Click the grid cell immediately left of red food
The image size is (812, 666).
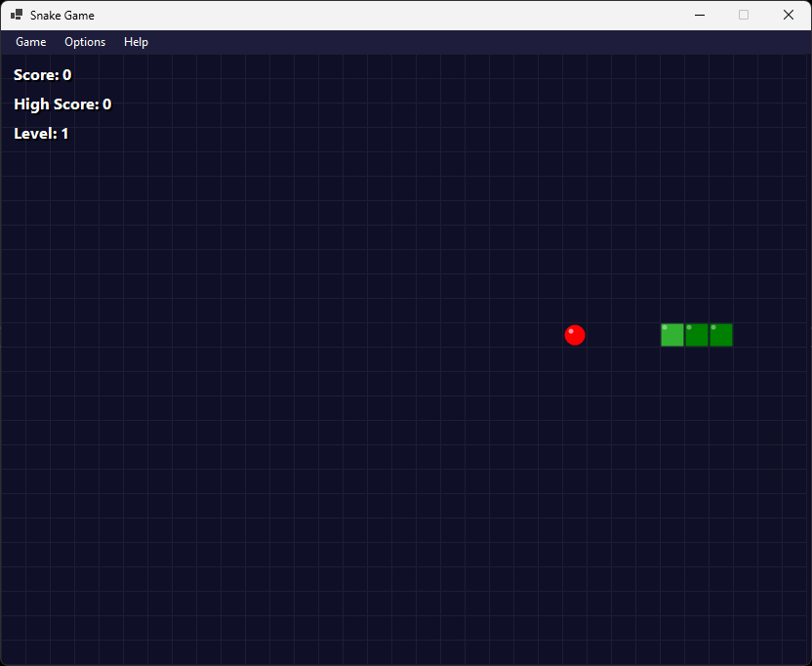click(x=550, y=335)
